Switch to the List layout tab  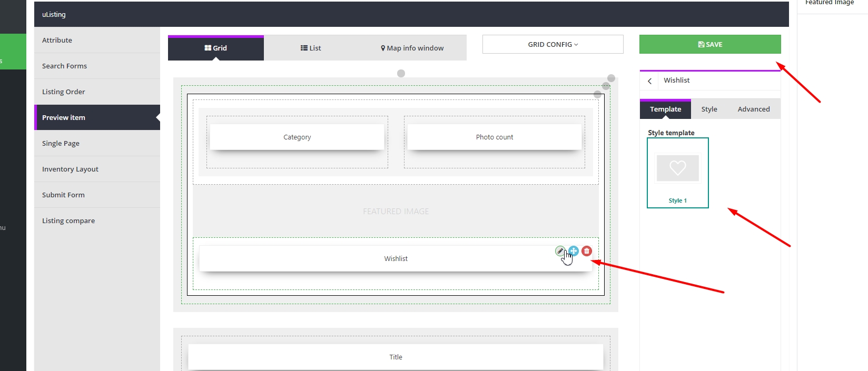(311, 48)
